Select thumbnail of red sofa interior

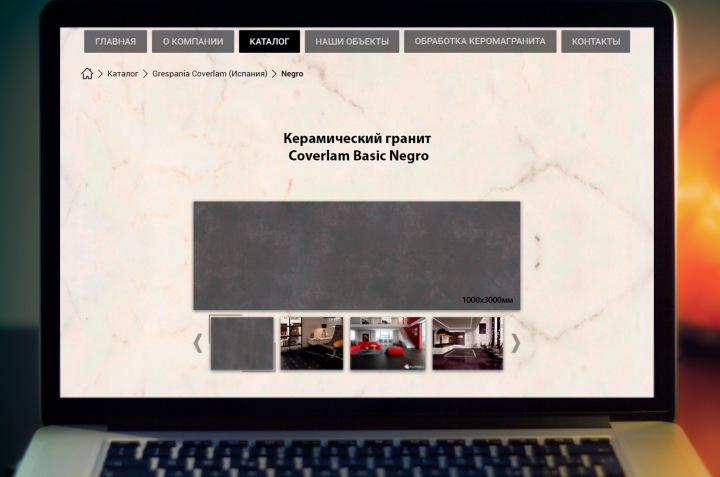click(x=388, y=343)
